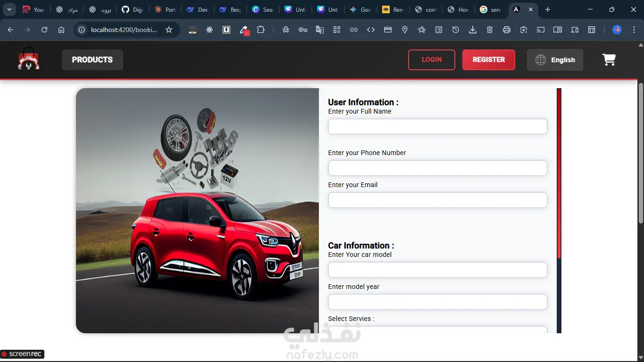Go to browser home page icon
The image size is (644, 362).
pos(61,30)
